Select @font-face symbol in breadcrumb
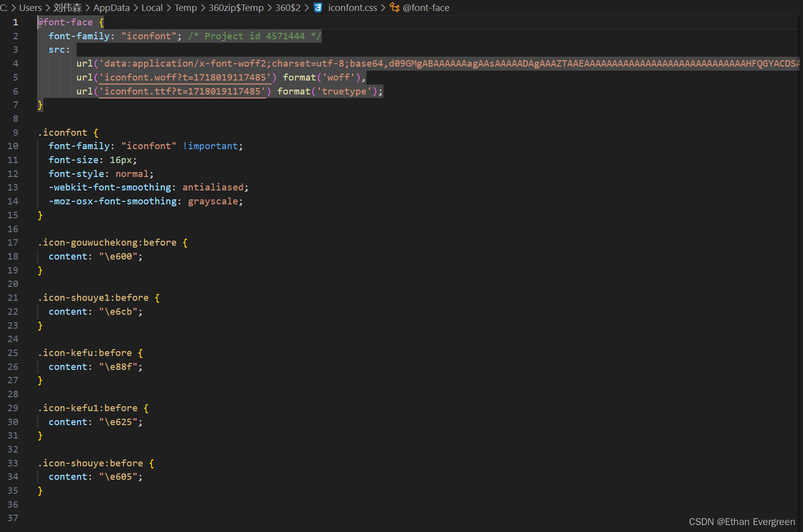The height and width of the screenshot is (532, 803). coord(426,7)
